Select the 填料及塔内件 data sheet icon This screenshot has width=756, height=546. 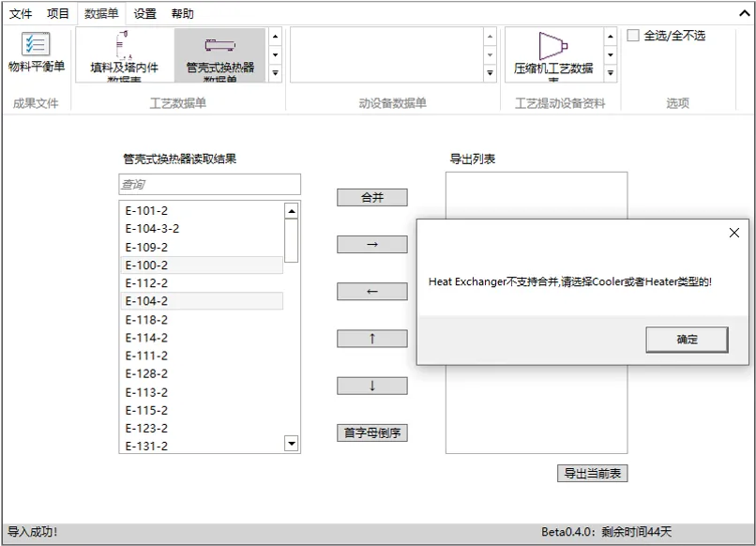(x=125, y=55)
